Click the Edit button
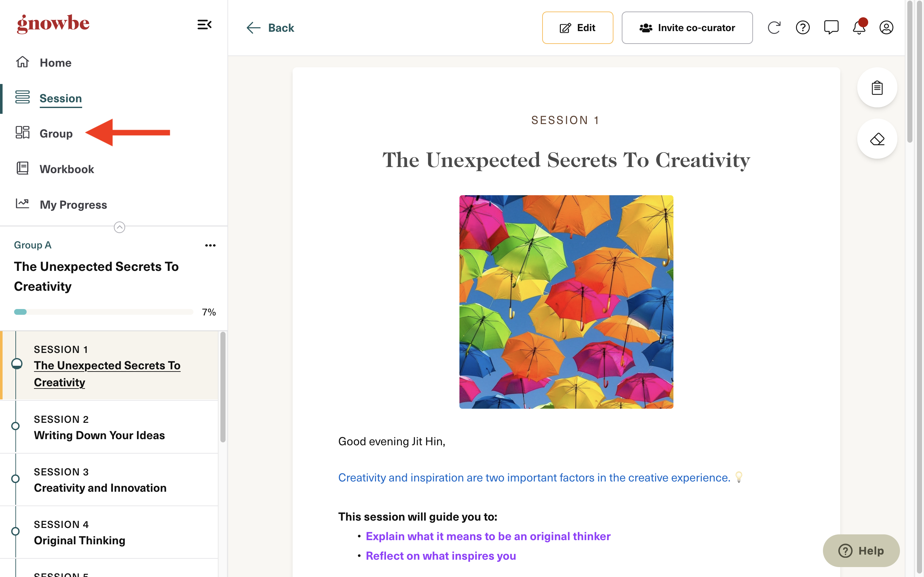The image size is (924, 577). [577, 28]
